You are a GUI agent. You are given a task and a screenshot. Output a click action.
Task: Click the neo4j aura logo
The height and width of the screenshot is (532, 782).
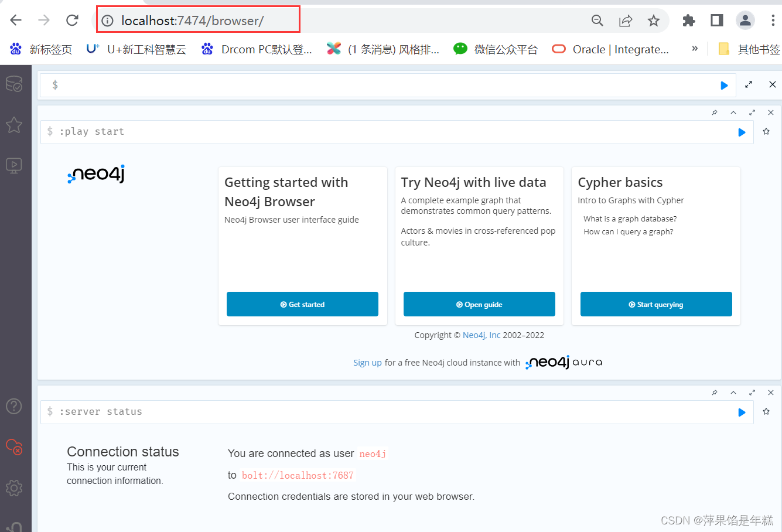tap(564, 362)
